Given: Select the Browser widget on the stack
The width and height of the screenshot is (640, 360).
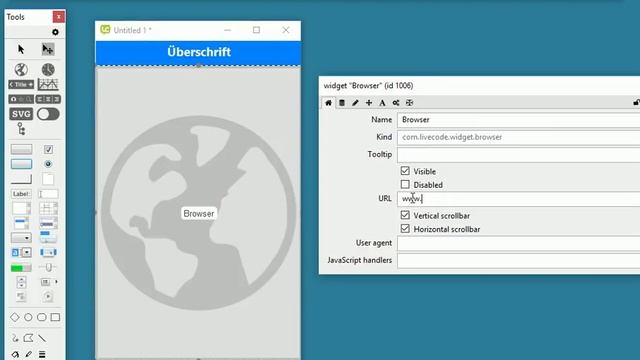Looking at the screenshot, I should point(198,213).
